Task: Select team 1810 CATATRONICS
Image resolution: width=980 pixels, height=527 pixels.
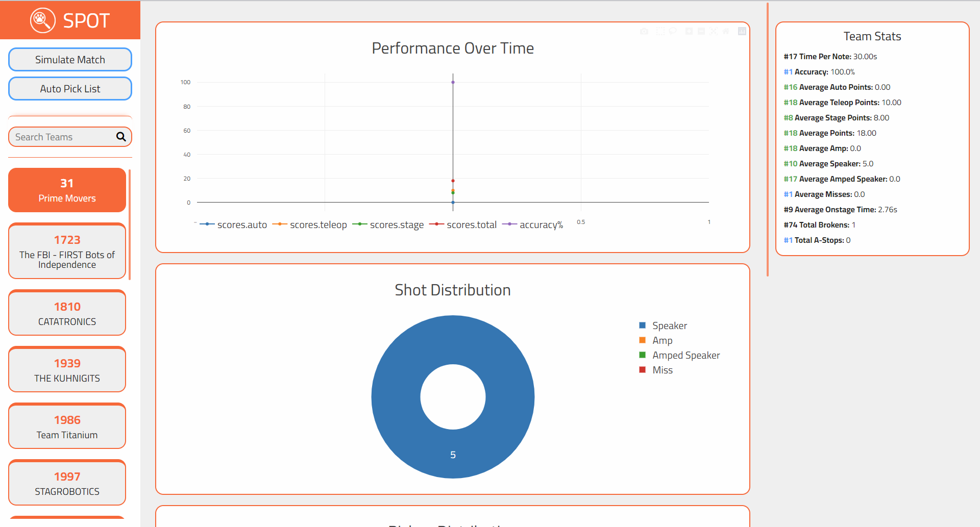Action: (x=67, y=313)
